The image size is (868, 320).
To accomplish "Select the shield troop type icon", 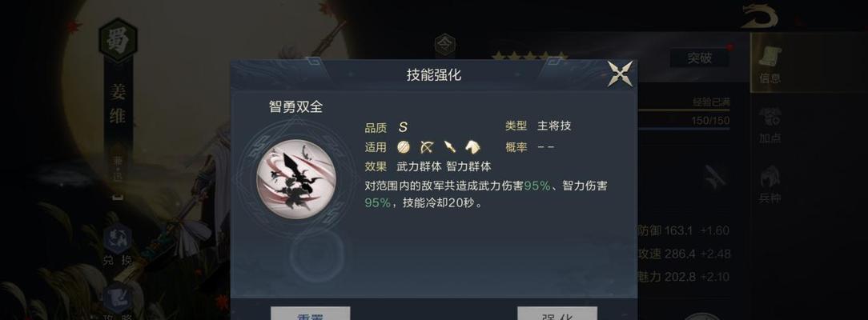I will pyautogui.click(x=404, y=147).
